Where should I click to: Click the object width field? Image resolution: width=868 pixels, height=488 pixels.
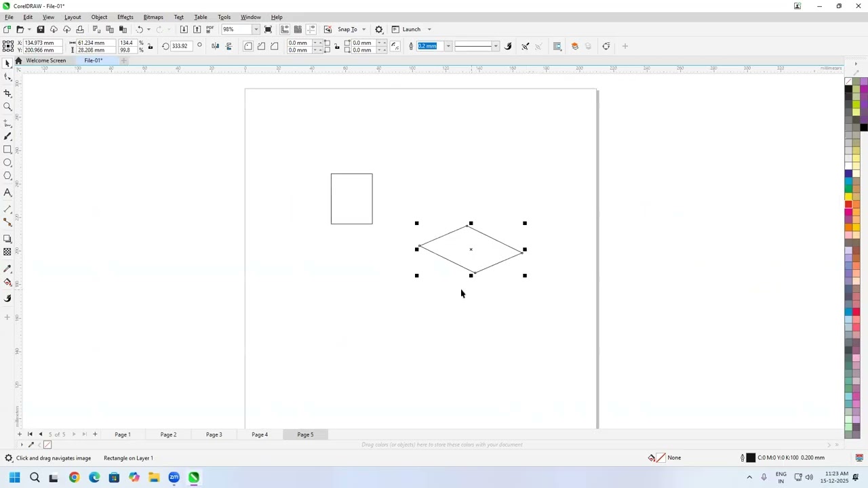coord(96,43)
